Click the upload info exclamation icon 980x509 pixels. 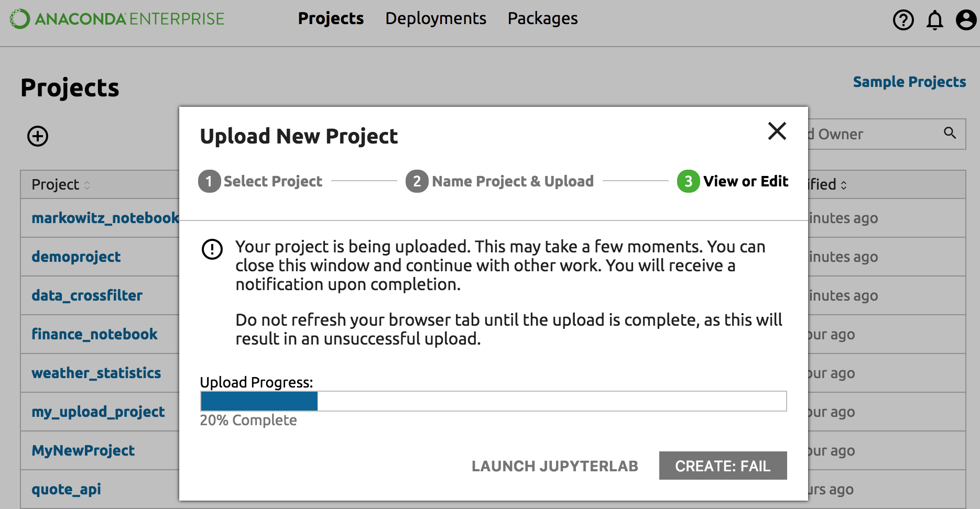pyautogui.click(x=212, y=249)
